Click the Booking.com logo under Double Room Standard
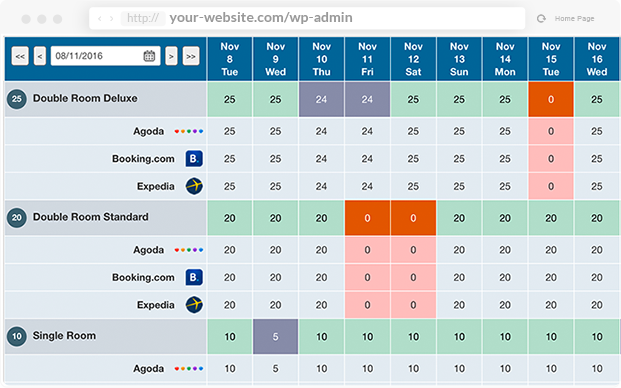The image size is (621, 388). click(x=194, y=278)
